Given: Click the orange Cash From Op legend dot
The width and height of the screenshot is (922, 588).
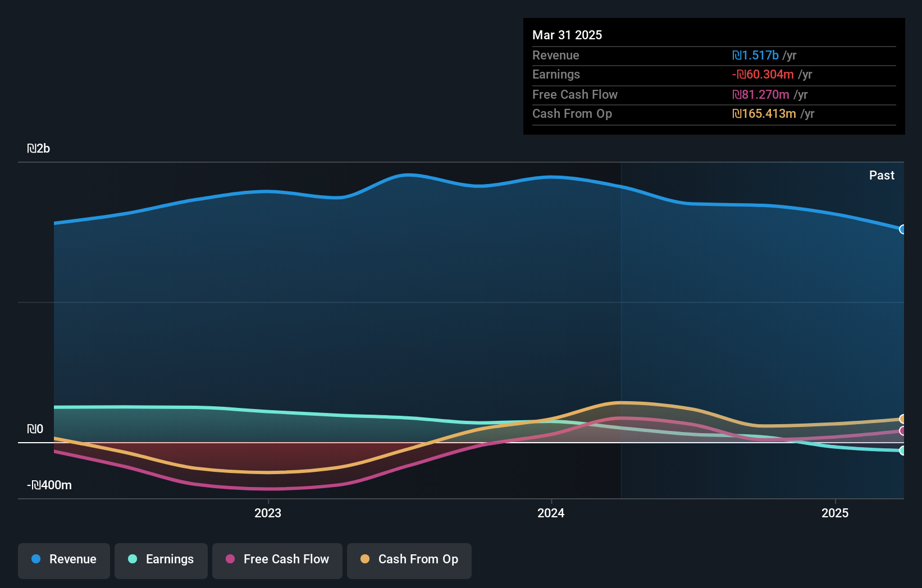Looking at the screenshot, I should pyautogui.click(x=364, y=559).
